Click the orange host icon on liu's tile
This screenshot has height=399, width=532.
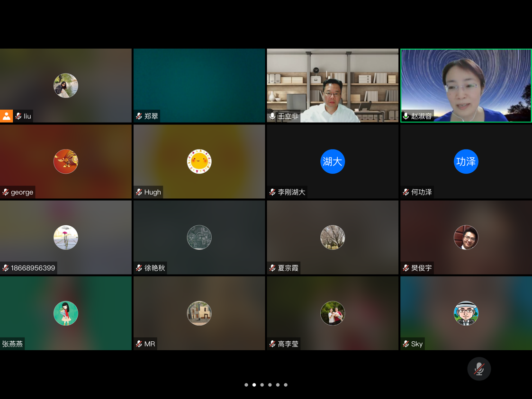tap(7, 116)
